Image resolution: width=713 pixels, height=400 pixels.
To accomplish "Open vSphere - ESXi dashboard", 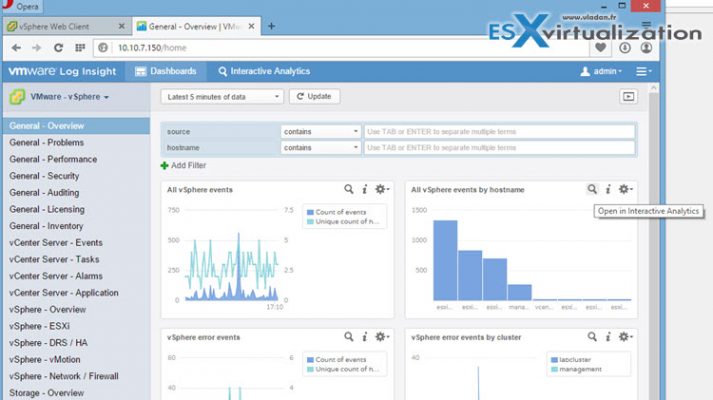I will pos(40,326).
